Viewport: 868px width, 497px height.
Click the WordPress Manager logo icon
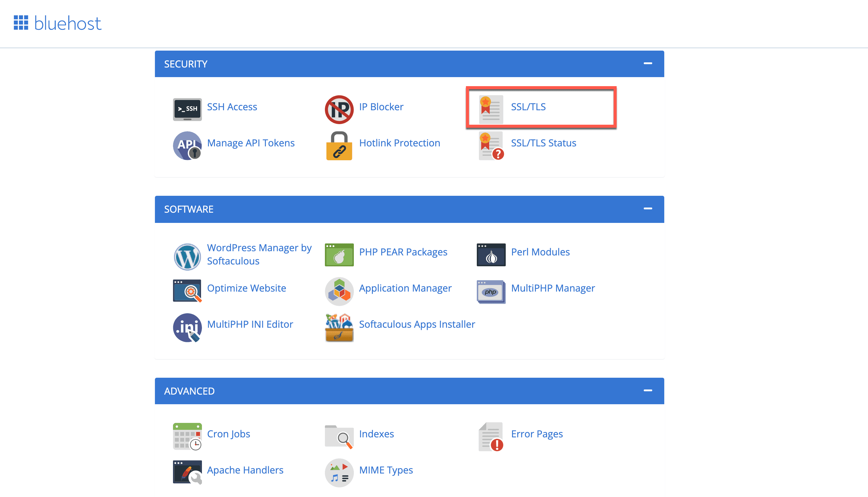point(187,256)
